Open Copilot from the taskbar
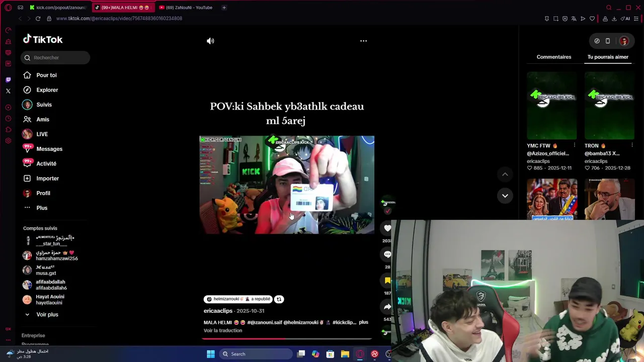This screenshot has width=644, height=362. 315,354
